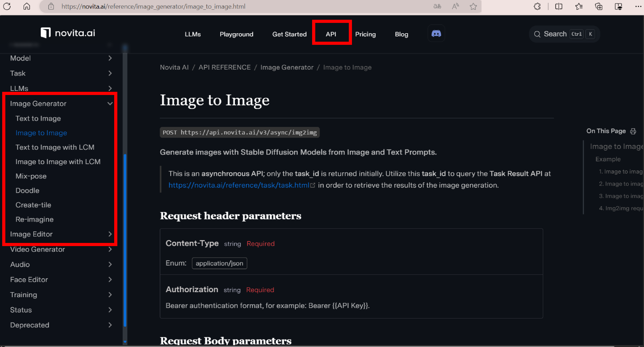Toggle browser split screen icon
644x347 pixels.
tap(559, 6)
